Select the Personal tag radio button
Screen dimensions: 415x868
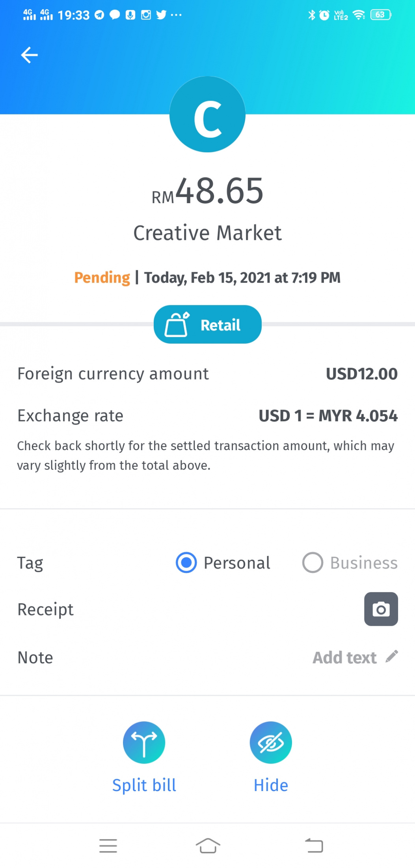click(x=186, y=562)
